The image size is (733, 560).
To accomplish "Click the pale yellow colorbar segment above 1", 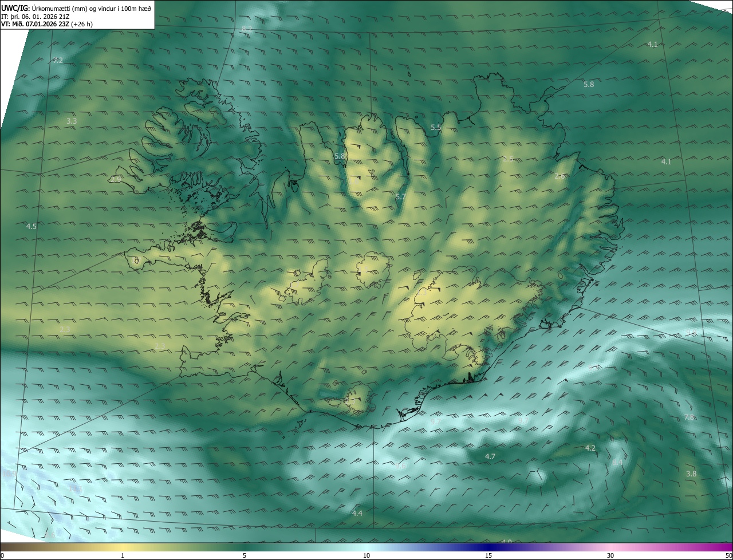I will coord(123,547).
